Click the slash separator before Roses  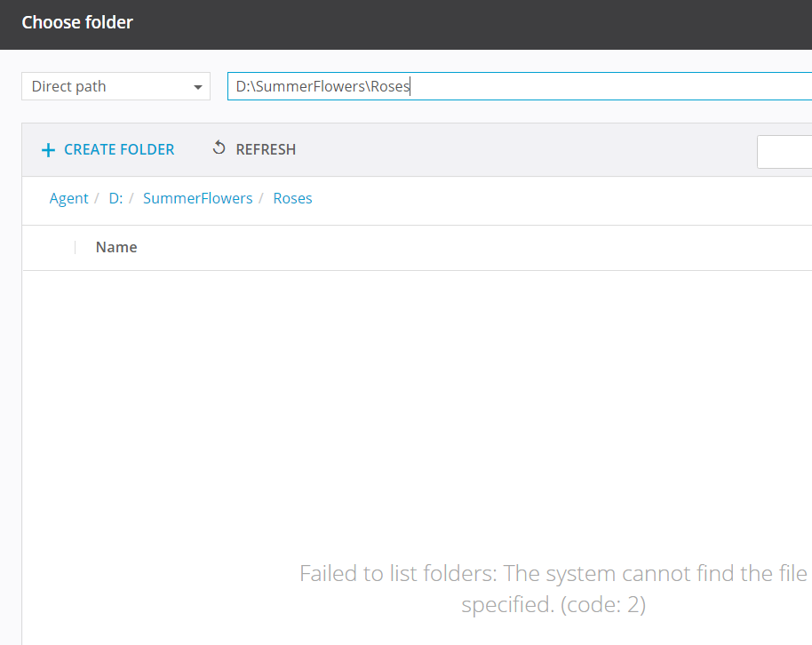point(262,198)
